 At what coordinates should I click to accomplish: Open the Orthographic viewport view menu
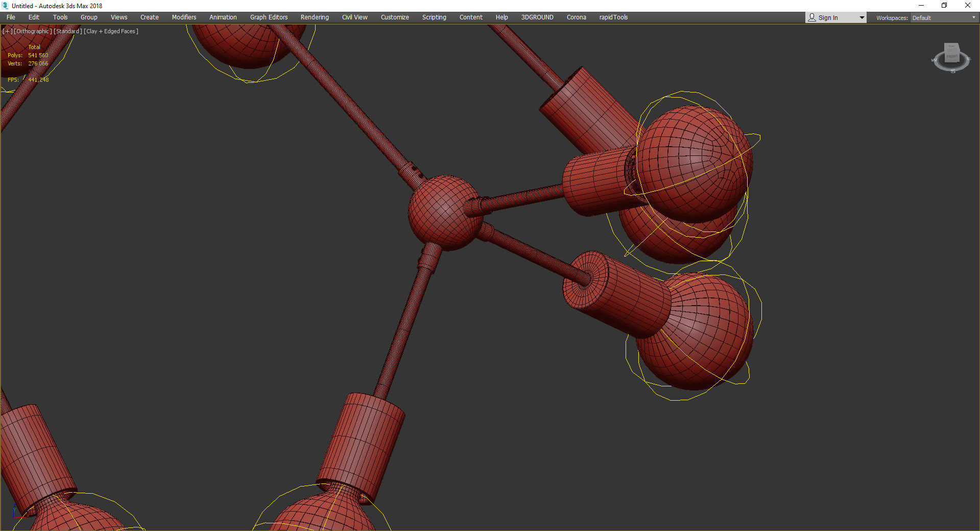[33, 31]
